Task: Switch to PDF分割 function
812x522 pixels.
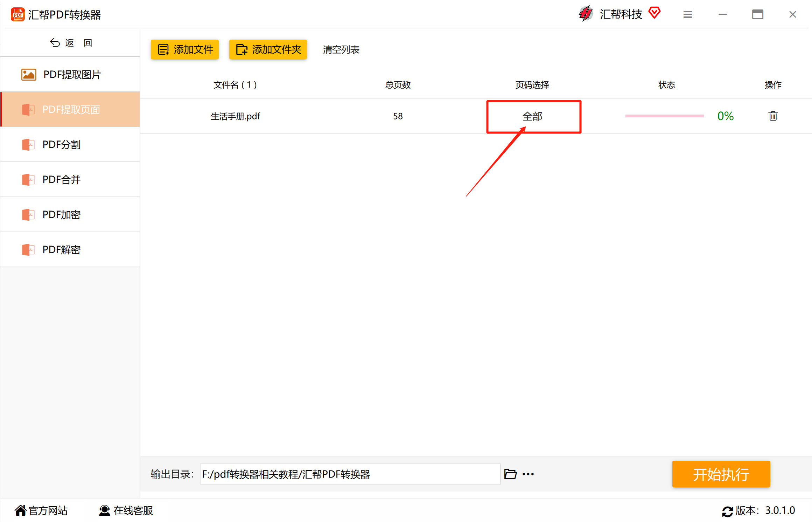Action: click(70, 144)
